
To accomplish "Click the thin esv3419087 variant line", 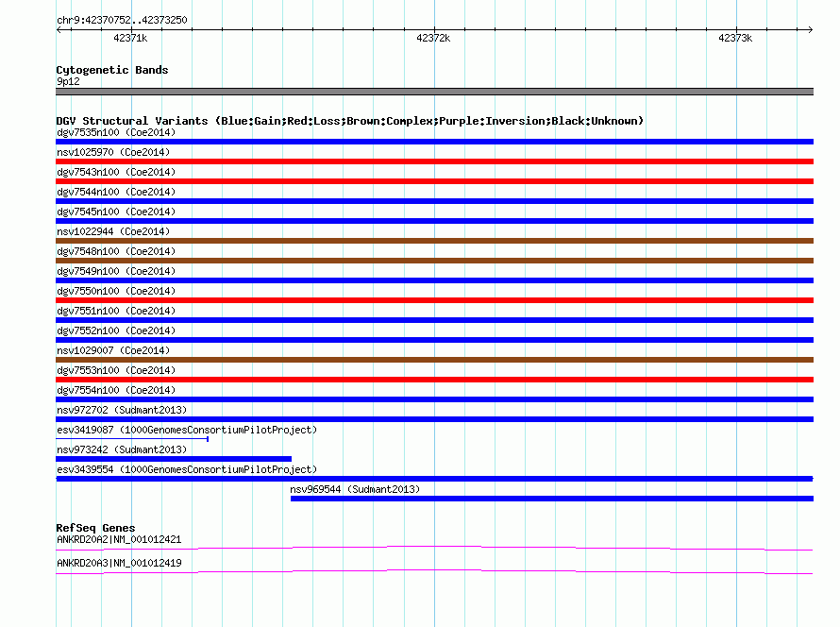I will (x=132, y=439).
